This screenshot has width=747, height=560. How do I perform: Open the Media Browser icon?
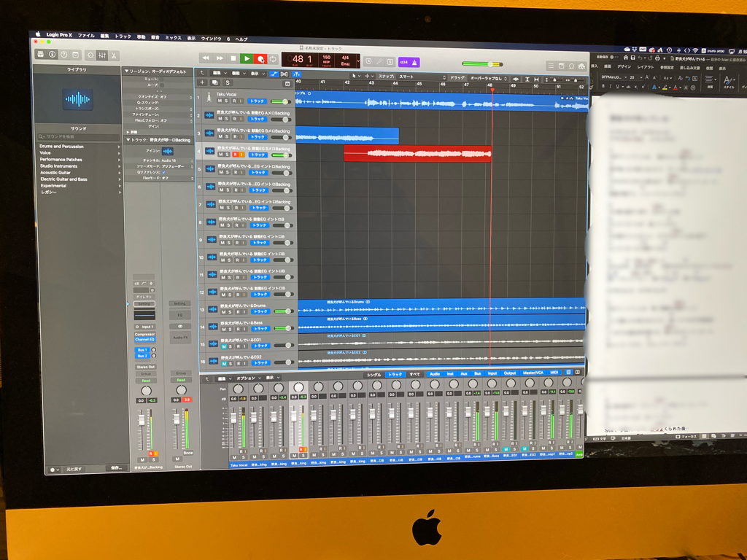pyautogui.click(x=581, y=66)
